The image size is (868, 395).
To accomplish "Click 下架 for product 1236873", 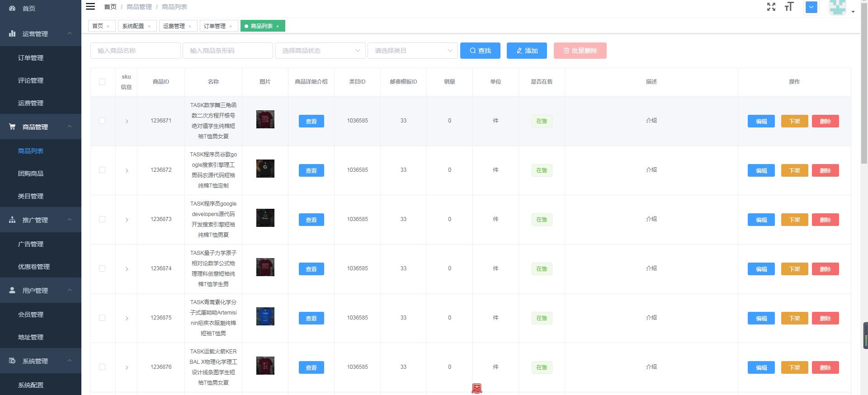I will (x=794, y=220).
